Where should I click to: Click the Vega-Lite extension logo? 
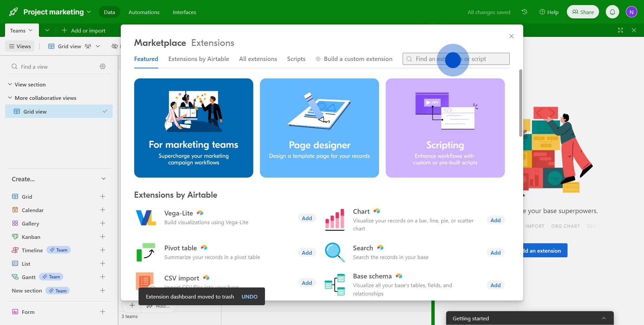[146, 218]
